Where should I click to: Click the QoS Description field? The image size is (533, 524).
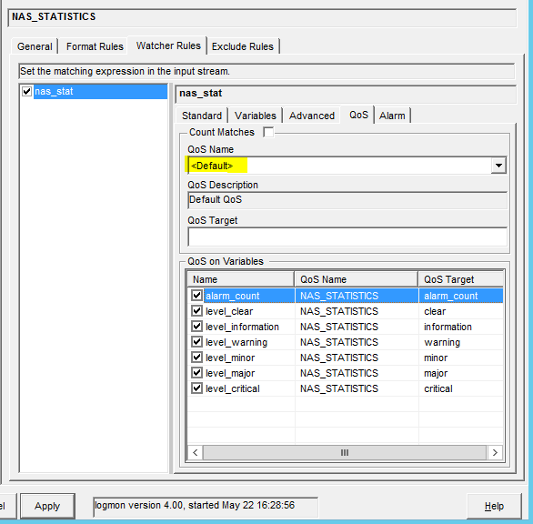[x=347, y=199]
